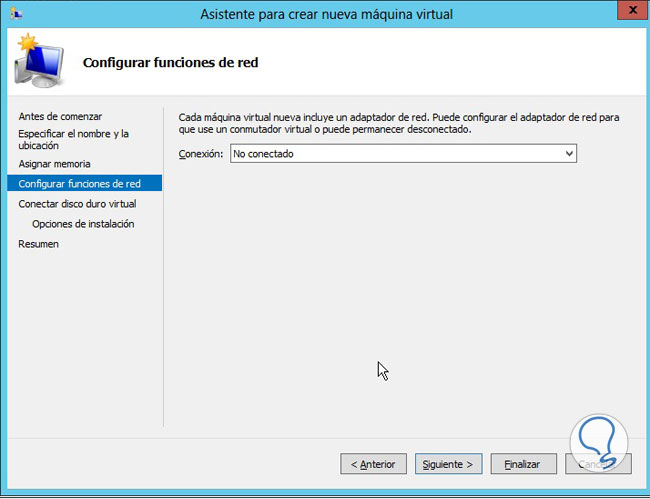Select the highlighted Configurar funciones de red step
This screenshot has height=499, width=650.
tap(79, 183)
